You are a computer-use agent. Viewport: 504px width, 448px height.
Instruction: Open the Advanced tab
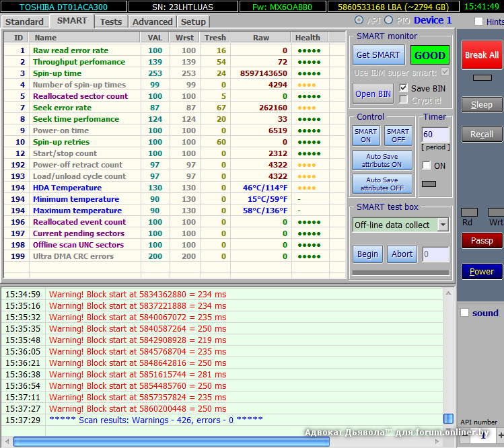[153, 22]
